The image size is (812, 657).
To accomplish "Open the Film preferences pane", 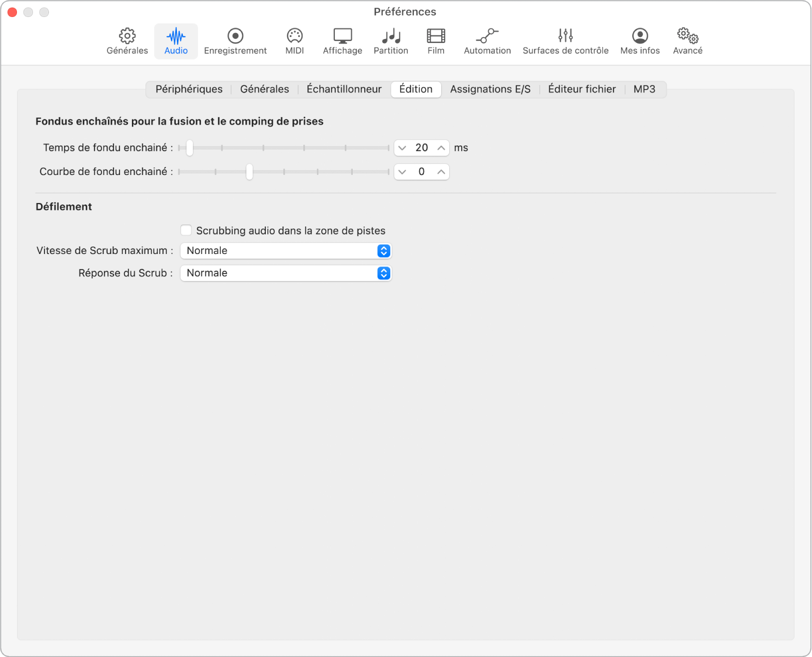I will click(x=436, y=41).
